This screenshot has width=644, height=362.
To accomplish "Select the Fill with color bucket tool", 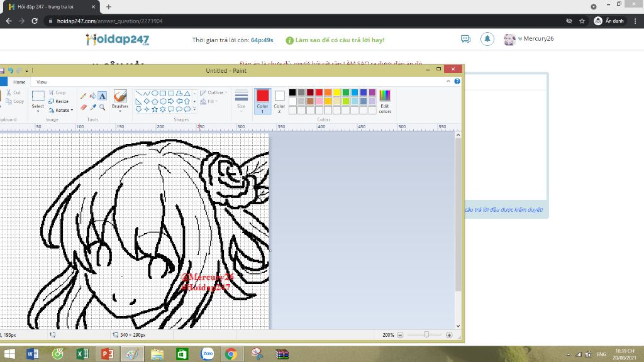I will [x=93, y=96].
